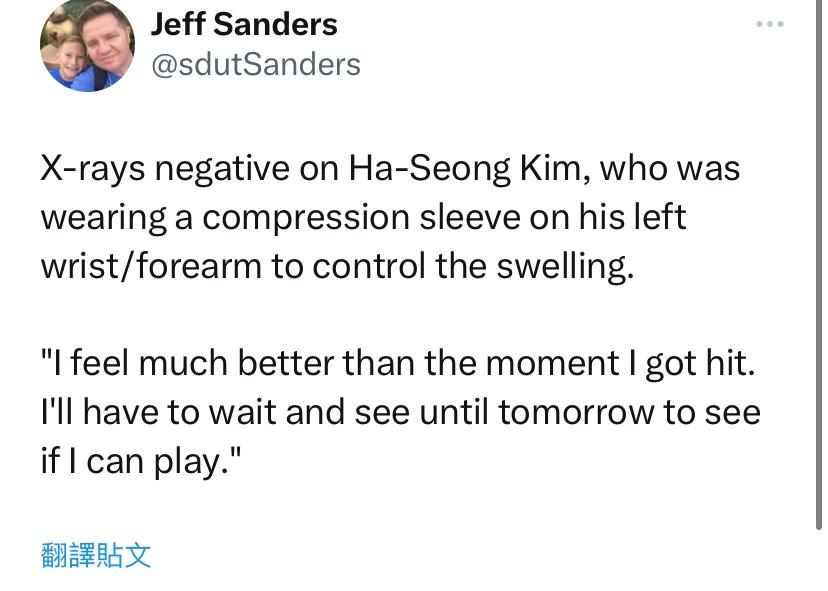Click the phrase "moment I got hit."
Viewport: 828px width, 591px height.
click(620, 363)
